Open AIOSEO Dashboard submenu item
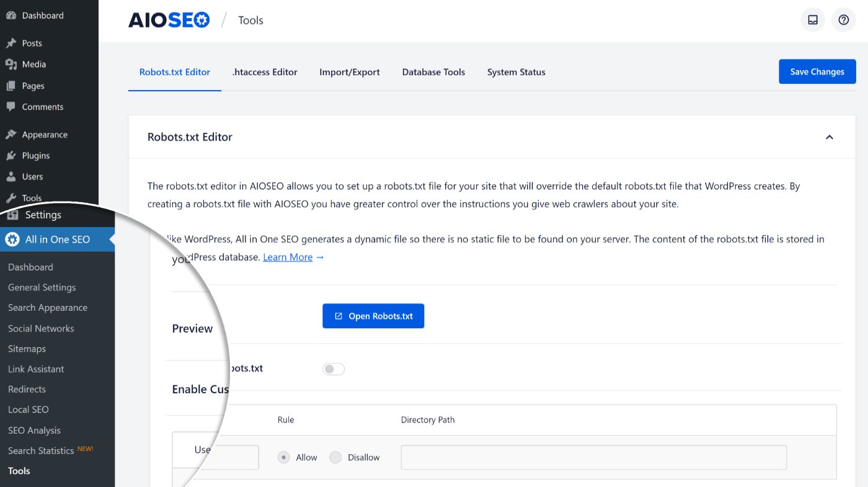This screenshot has width=868, height=487. tap(30, 267)
